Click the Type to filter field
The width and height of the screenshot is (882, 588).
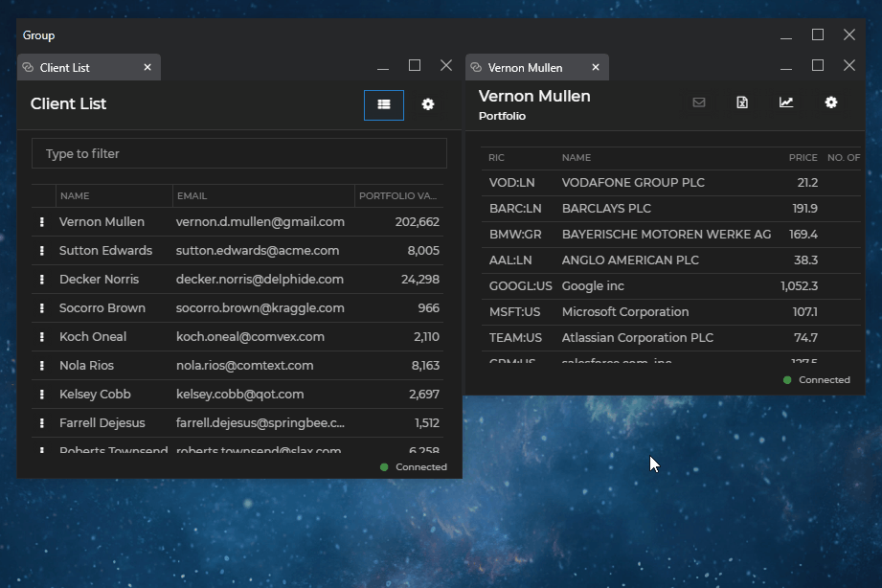239,153
